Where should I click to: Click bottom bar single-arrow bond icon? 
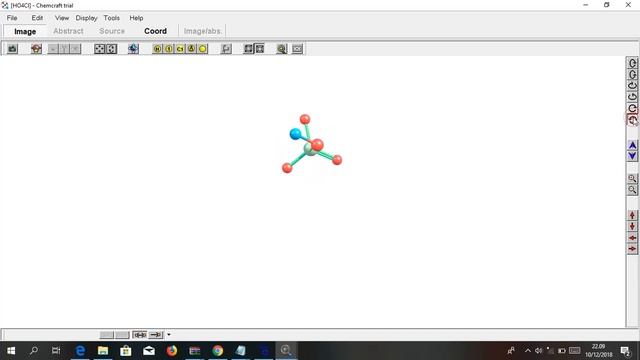coord(156,335)
